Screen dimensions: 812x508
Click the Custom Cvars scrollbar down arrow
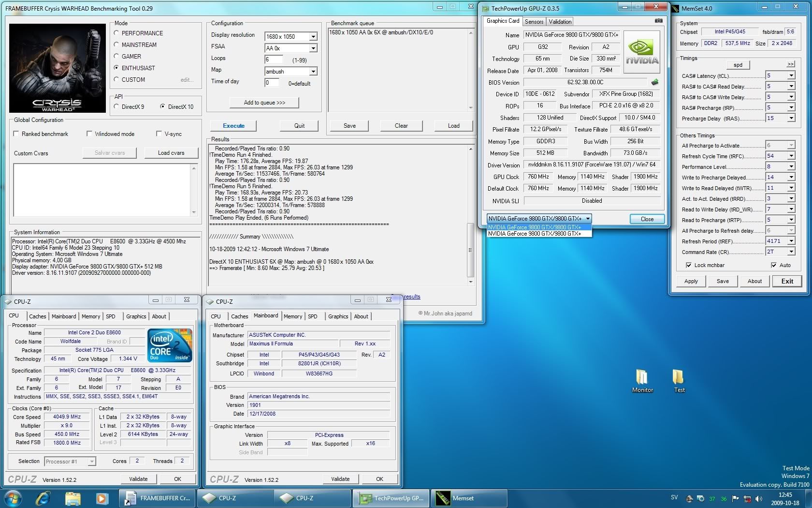pos(194,212)
